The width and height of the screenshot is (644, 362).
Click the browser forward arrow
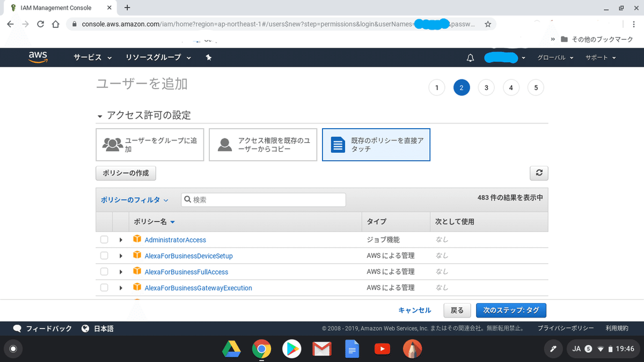tap(25, 24)
